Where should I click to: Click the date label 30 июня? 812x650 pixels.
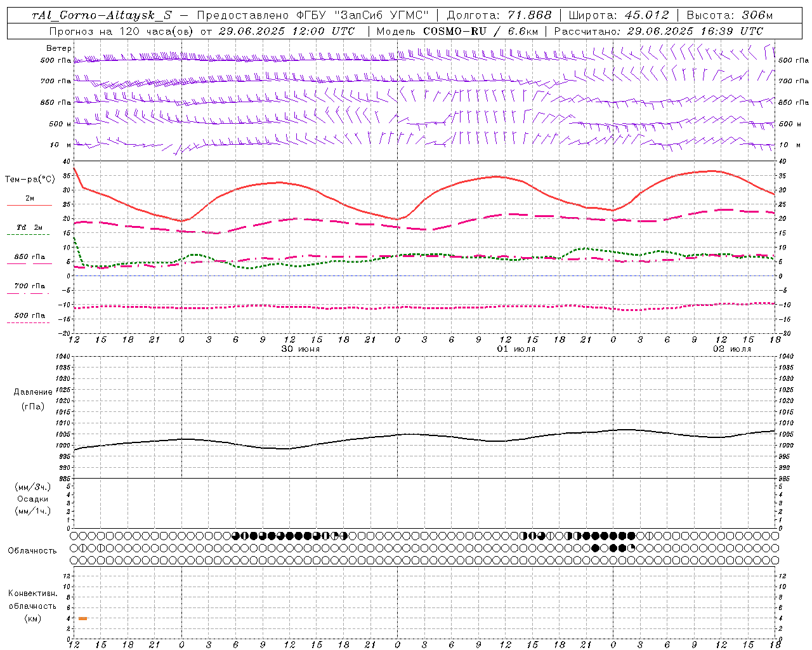(301, 349)
